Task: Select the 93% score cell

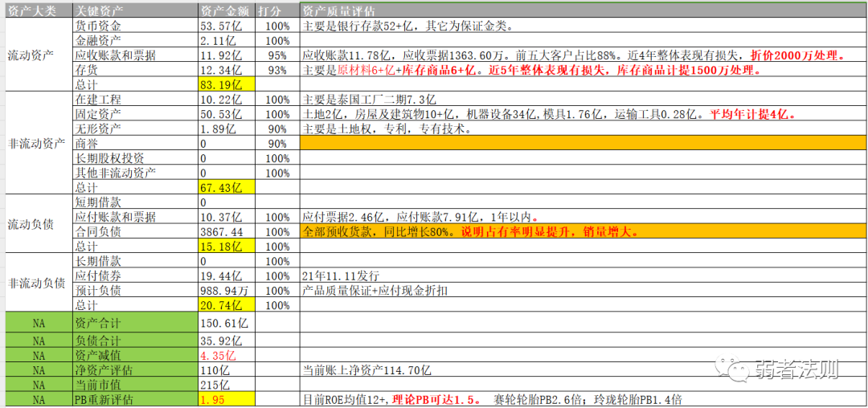Action: [x=277, y=70]
